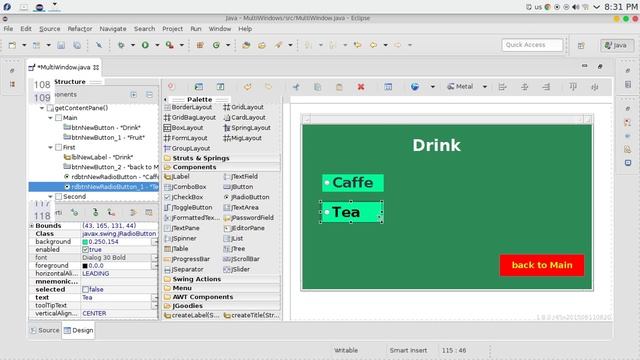Viewport: 640px width, 360px height.
Task: Collapse the First tree node
Action: tap(51, 147)
